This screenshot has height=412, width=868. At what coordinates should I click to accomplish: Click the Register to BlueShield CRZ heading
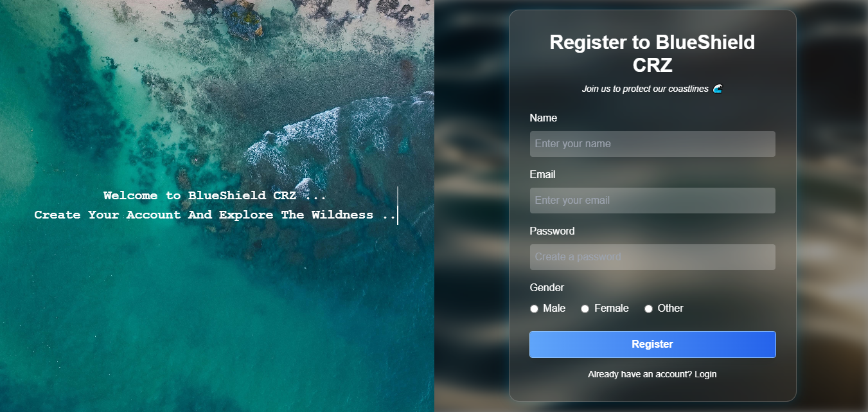[x=652, y=54]
